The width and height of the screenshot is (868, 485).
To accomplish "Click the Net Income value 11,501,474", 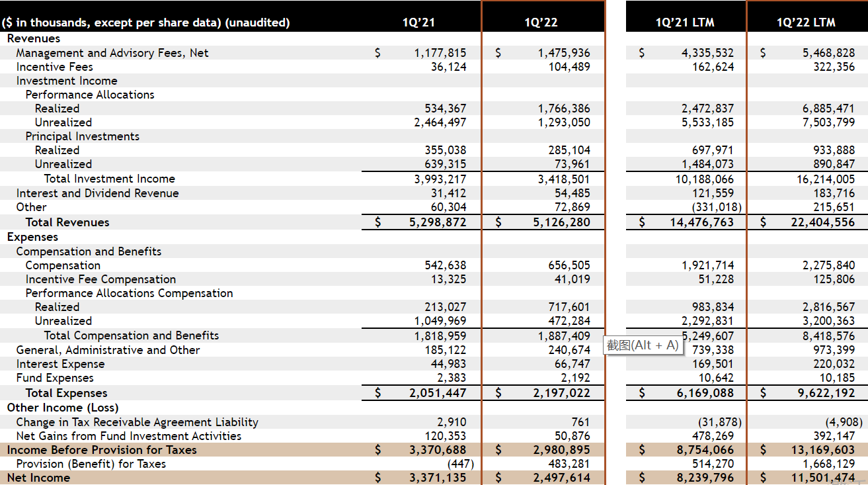I will tap(823, 478).
